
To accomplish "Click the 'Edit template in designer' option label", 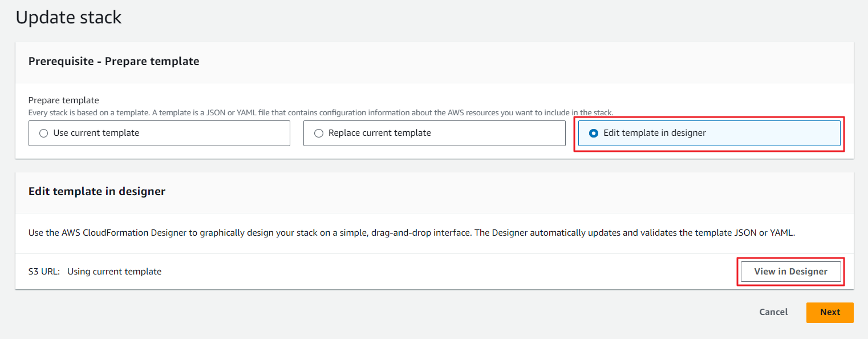I will pos(654,133).
